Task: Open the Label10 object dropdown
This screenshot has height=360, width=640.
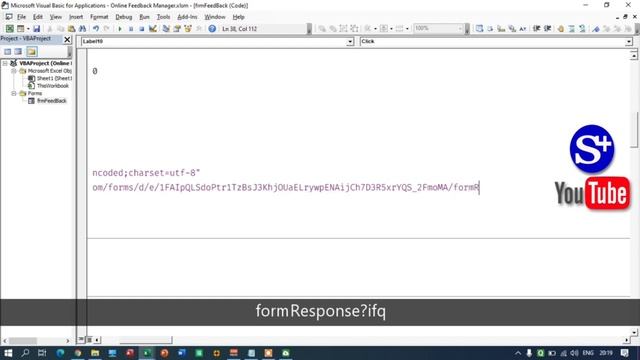Action: point(350,42)
